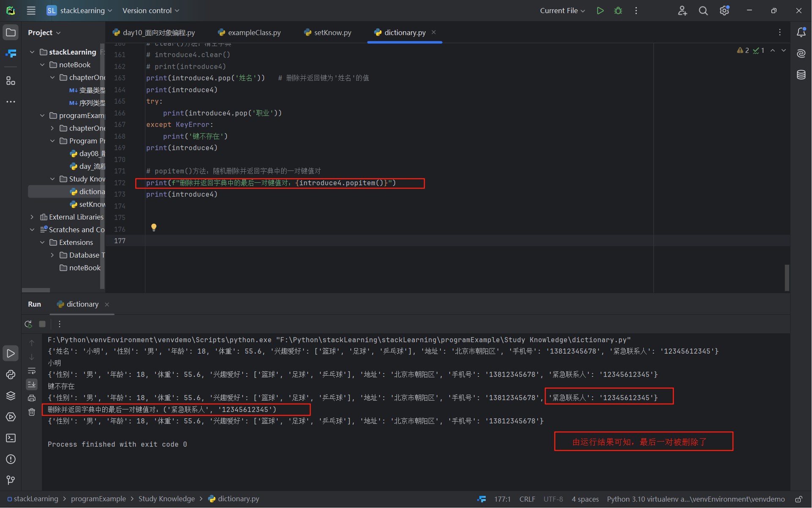Toggle the read-only lock icon in the status bar

point(798,499)
